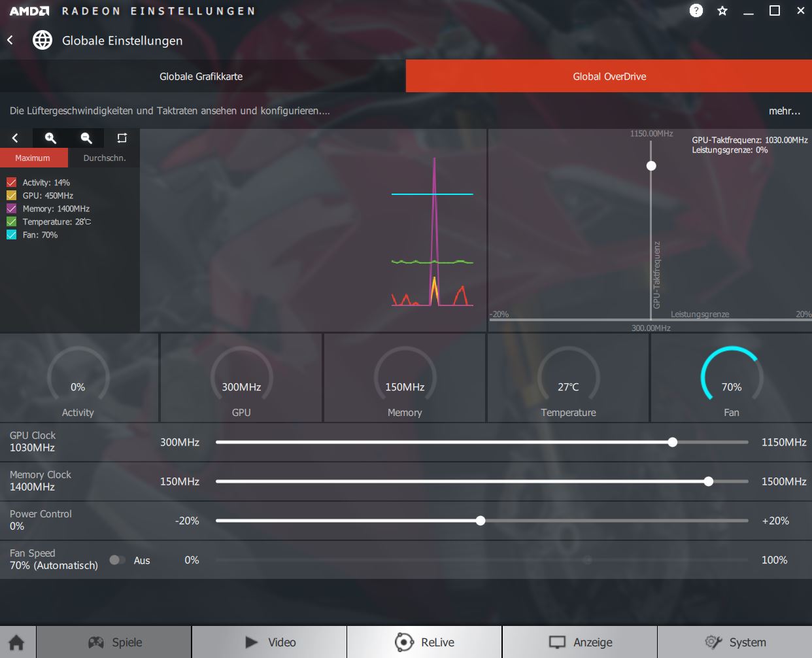Screen dimensions: 812x658
Task: Click the Memory Clock slider handle
Action: click(709, 481)
